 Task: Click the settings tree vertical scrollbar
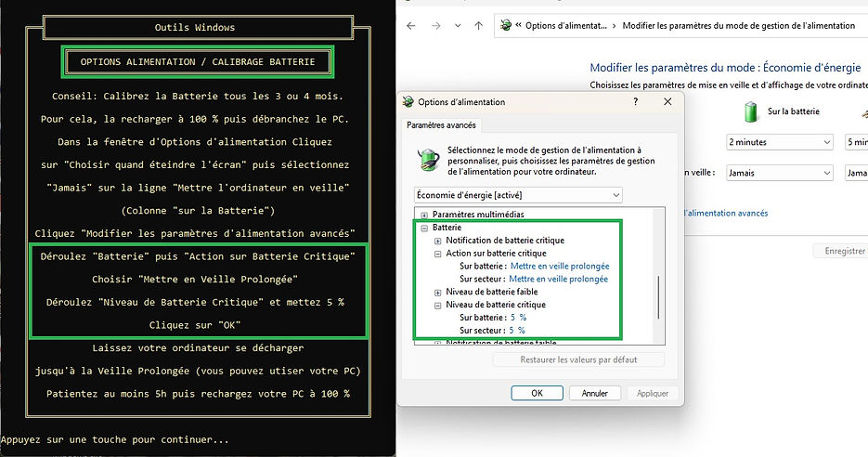(658, 297)
